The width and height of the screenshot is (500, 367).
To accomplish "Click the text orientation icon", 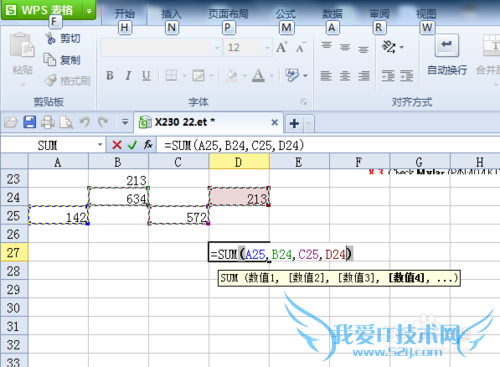I will (x=389, y=47).
